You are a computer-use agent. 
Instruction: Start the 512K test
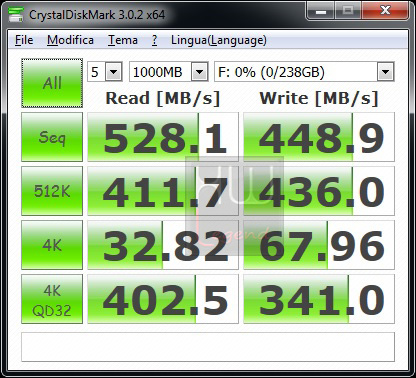(52, 191)
